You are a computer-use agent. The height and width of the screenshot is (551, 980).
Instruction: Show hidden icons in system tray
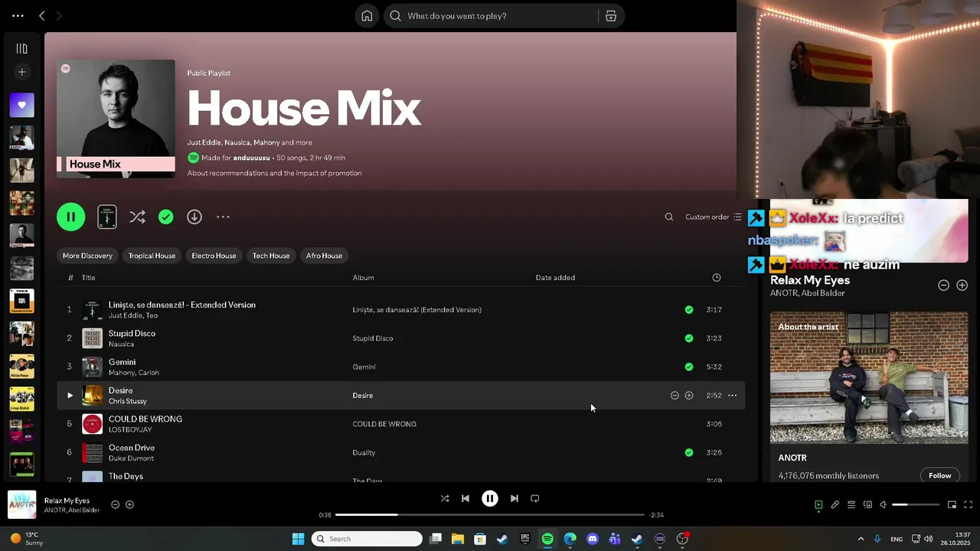coord(861,539)
